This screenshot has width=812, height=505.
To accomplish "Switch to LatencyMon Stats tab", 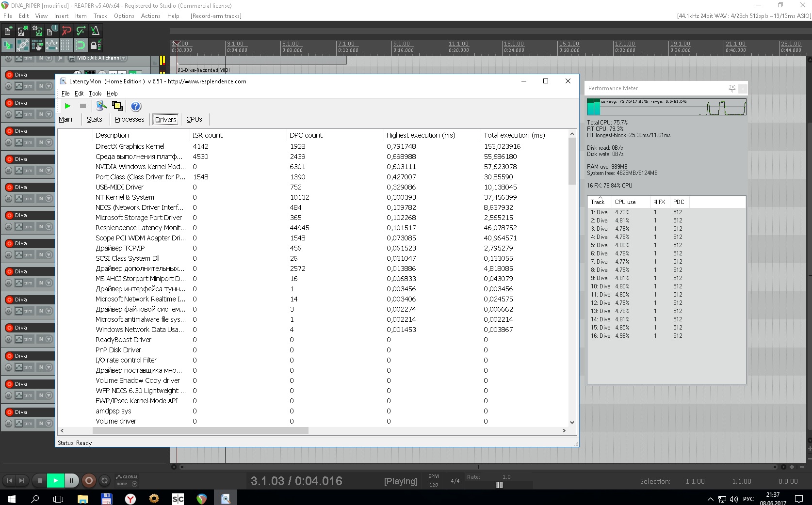I will click(95, 119).
